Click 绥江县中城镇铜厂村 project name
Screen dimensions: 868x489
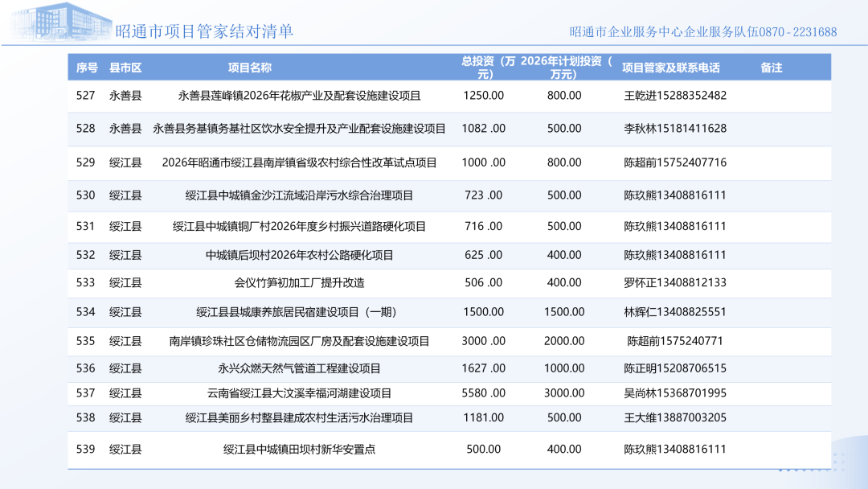300,227
